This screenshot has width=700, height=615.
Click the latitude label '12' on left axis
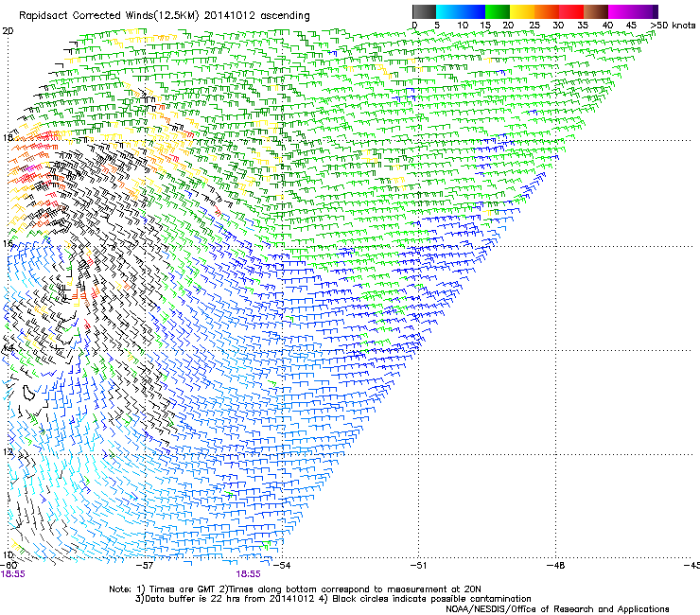point(8,452)
